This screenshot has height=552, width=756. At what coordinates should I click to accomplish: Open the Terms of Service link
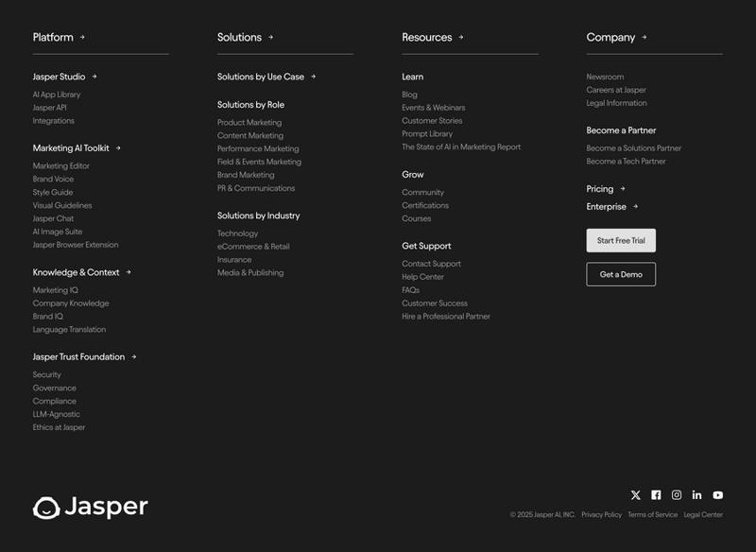point(653,515)
